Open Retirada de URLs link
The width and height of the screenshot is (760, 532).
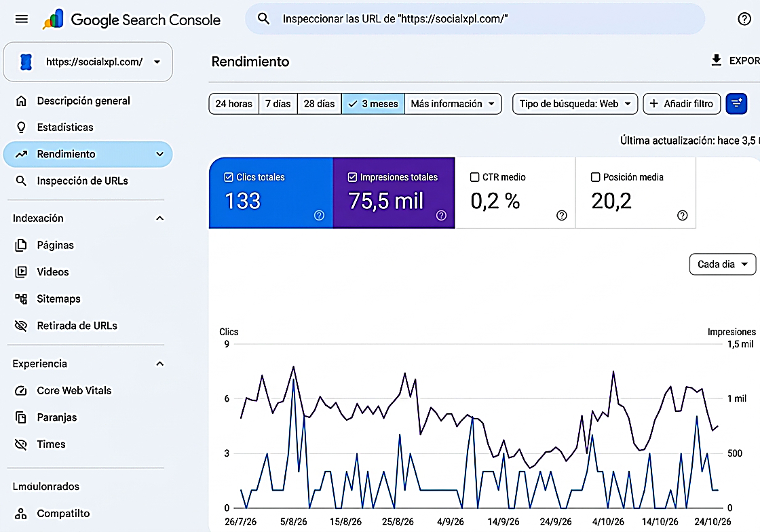tap(88, 326)
